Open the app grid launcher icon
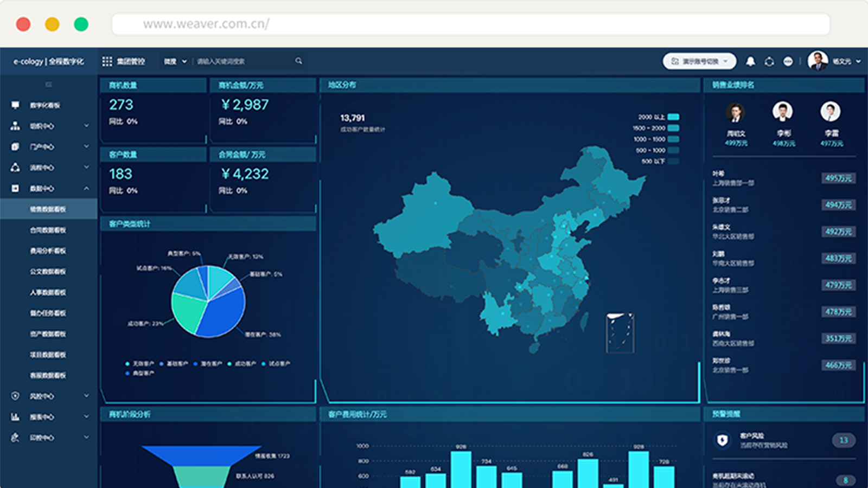The width and height of the screenshot is (868, 488). (107, 62)
